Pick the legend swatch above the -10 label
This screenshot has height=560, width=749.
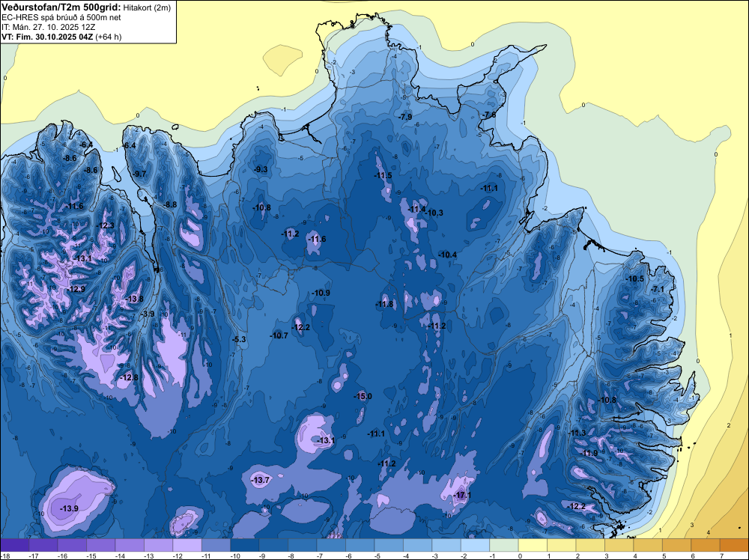(x=245, y=545)
